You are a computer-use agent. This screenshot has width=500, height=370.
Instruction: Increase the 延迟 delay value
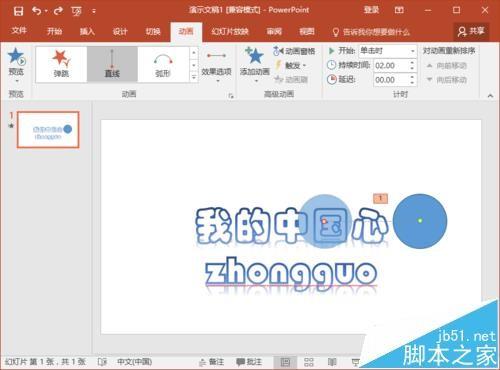[412, 77]
